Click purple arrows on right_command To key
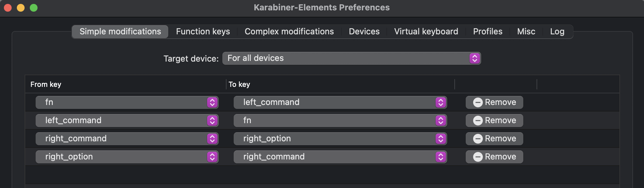644x188 pixels. click(440, 157)
